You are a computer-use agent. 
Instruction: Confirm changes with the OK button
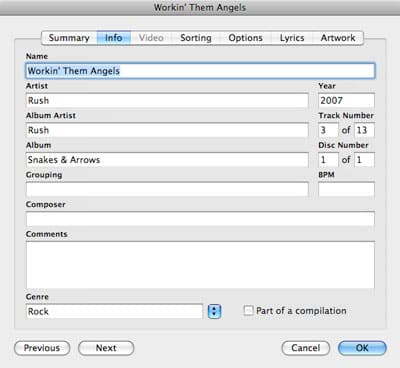[x=362, y=348]
